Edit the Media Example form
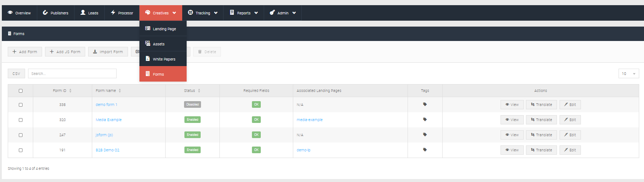The image size is (644, 182). (x=570, y=120)
